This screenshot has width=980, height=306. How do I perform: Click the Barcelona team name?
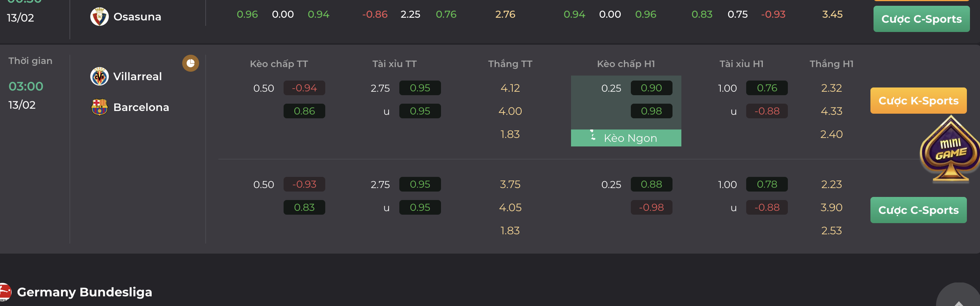click(141, 107)
